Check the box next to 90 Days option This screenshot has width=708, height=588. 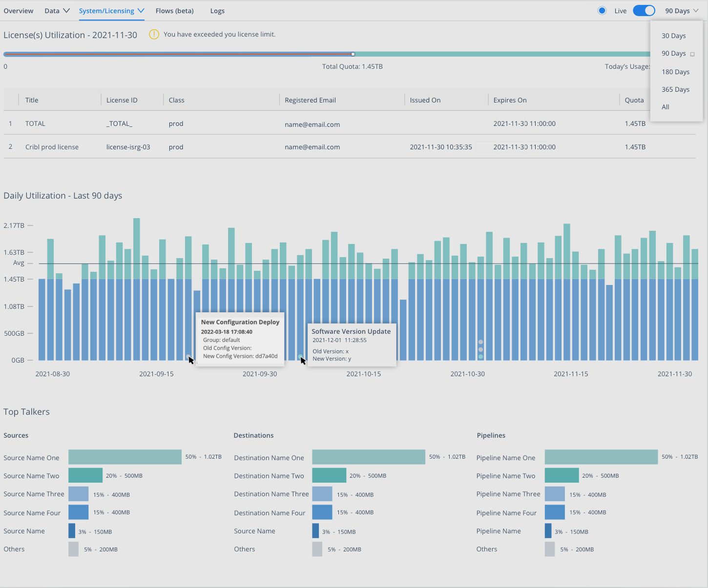pos(692,54)
